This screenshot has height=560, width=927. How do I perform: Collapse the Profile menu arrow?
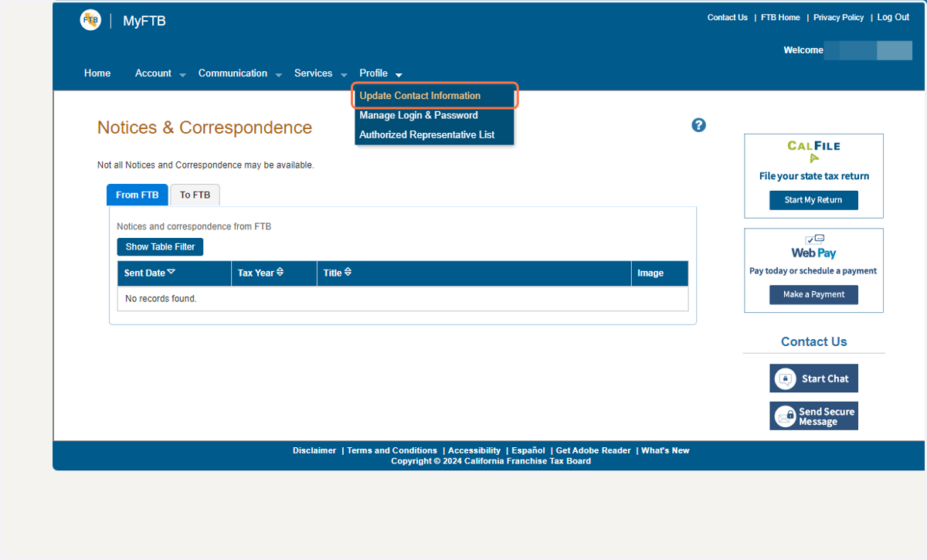399,75
